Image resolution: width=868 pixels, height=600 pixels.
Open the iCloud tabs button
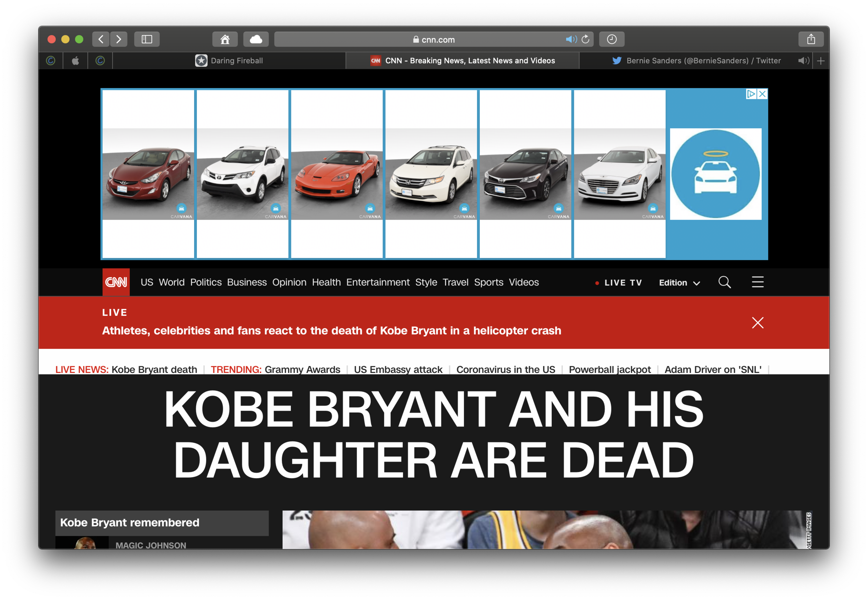[256, 39]
